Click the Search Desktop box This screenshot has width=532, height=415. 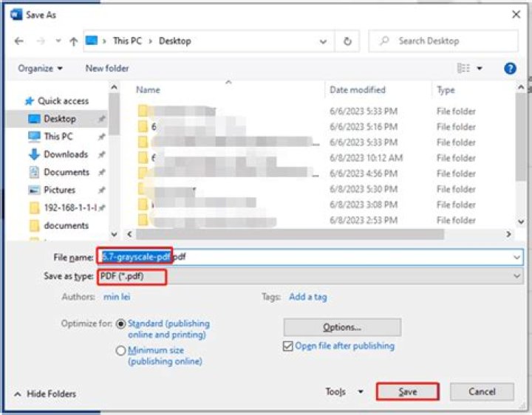click(x=443, y=41)
